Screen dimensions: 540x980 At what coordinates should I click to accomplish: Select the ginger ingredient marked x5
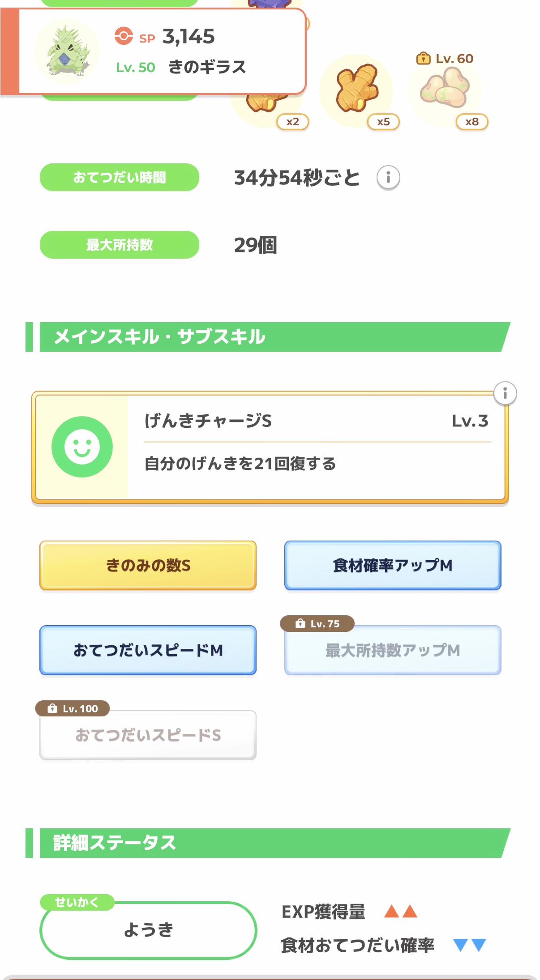click(357, 89)
